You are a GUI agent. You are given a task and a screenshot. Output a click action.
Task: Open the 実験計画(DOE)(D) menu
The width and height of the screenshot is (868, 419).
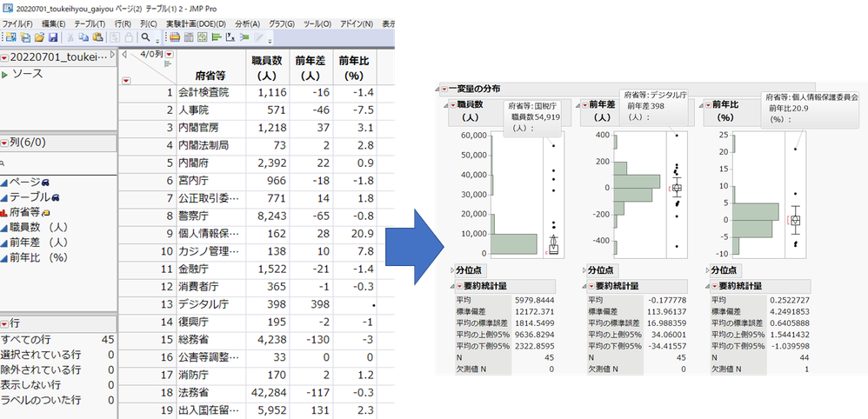point(196,23)
